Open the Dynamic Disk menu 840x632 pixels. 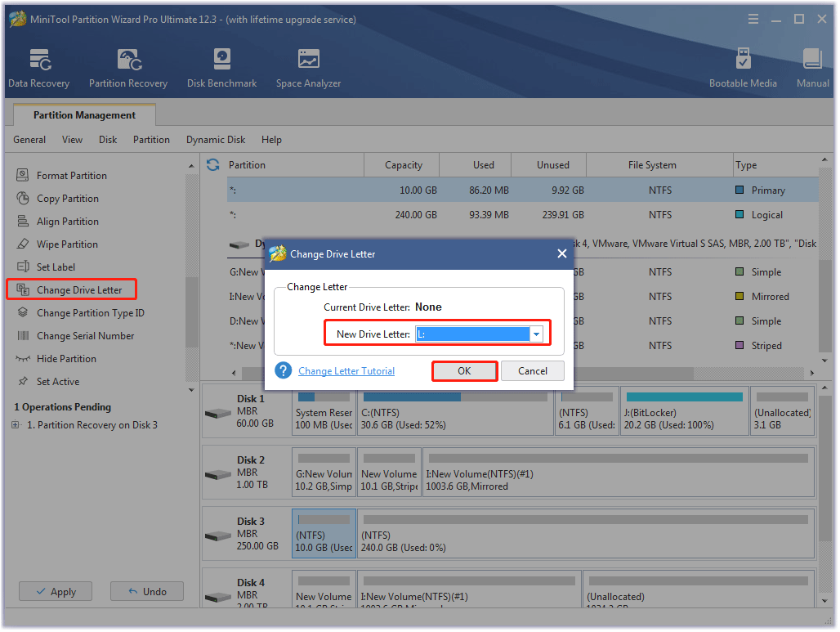215,140
